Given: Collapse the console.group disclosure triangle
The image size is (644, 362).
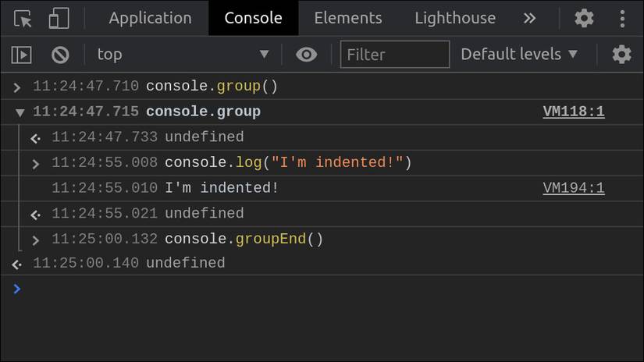Looking at the screenshot, I should click(20, 112).
